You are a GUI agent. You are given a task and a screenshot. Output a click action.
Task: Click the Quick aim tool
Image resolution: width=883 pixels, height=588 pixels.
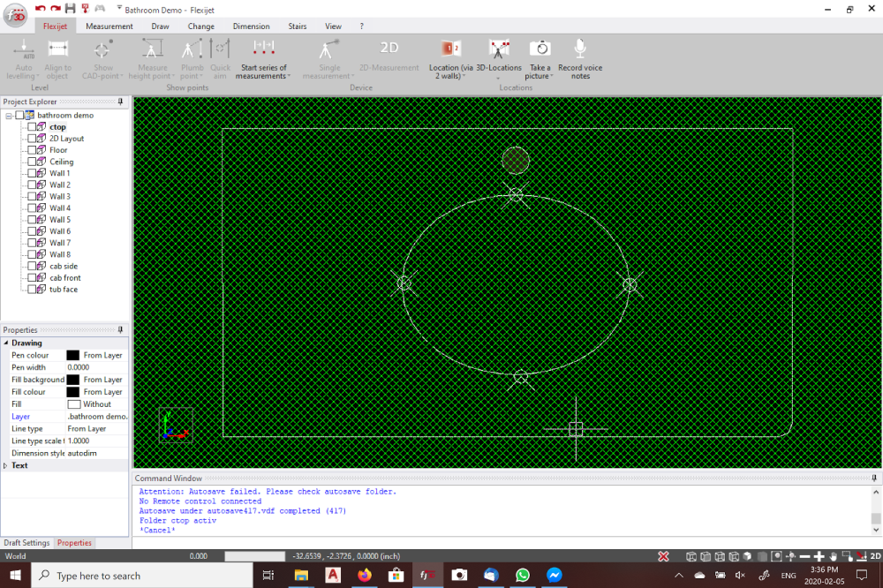tap(220, 59)
